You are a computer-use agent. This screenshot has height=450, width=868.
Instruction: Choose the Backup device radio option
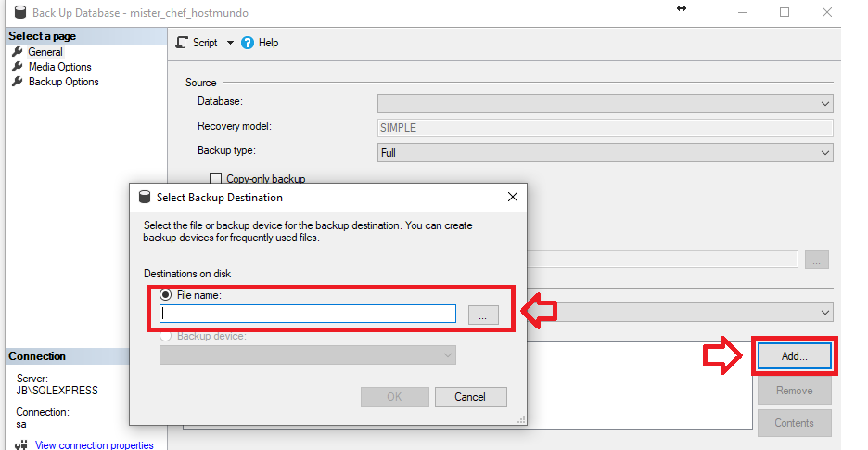tap(166, 336)
